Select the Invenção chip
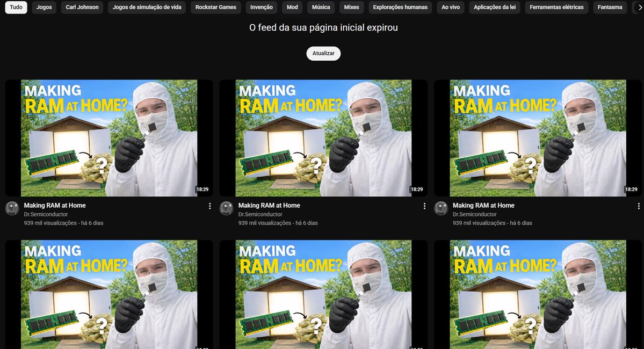Image resolution: width=644 pixels, height=349 pixels. point(262,8)
